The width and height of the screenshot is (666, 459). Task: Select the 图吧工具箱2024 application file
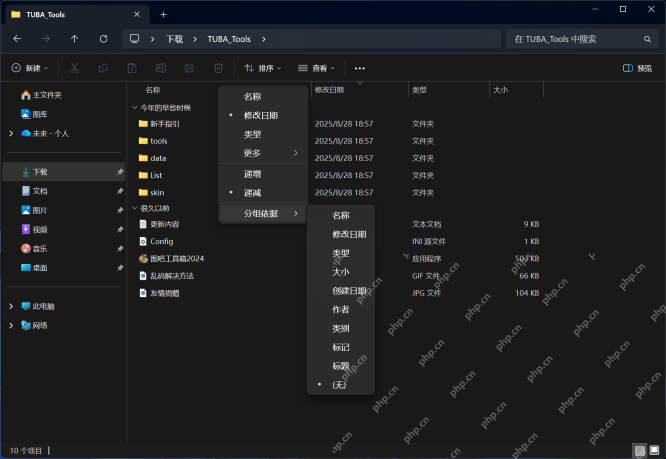click(x=177, y=259)
